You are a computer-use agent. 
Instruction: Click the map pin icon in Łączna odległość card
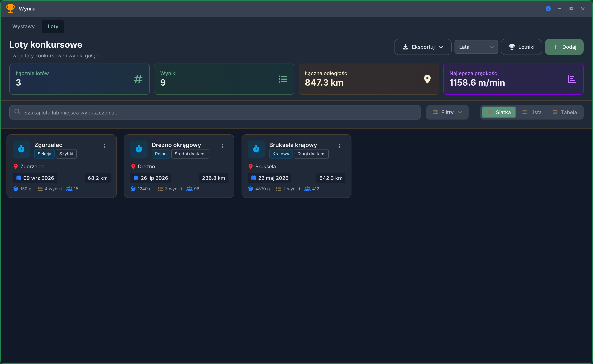[427, 79]
